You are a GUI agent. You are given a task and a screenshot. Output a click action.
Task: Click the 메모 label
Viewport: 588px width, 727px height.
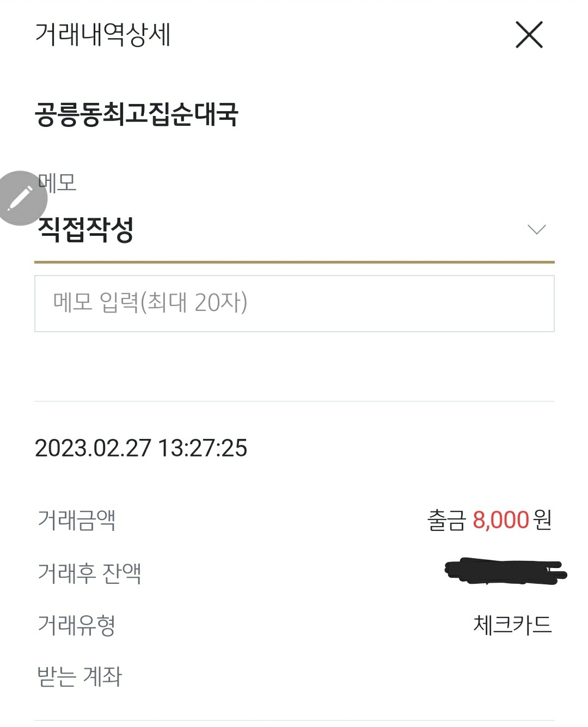tap(59, 182)
